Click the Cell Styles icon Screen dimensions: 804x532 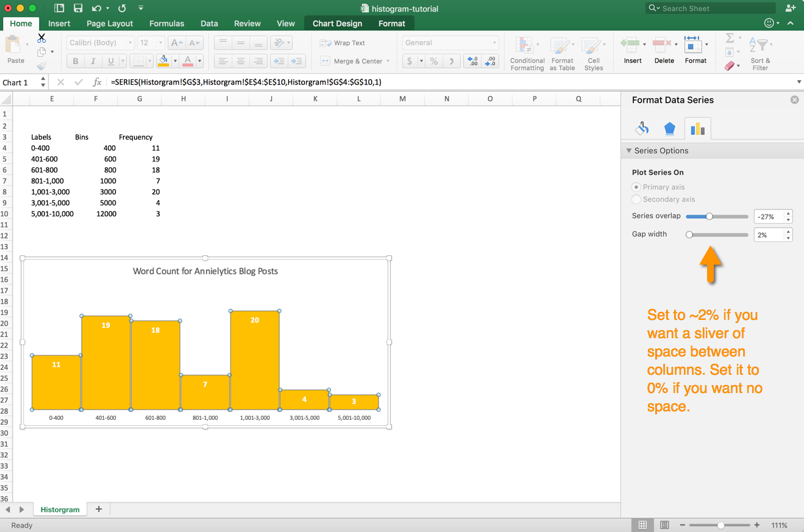(591, 46)
